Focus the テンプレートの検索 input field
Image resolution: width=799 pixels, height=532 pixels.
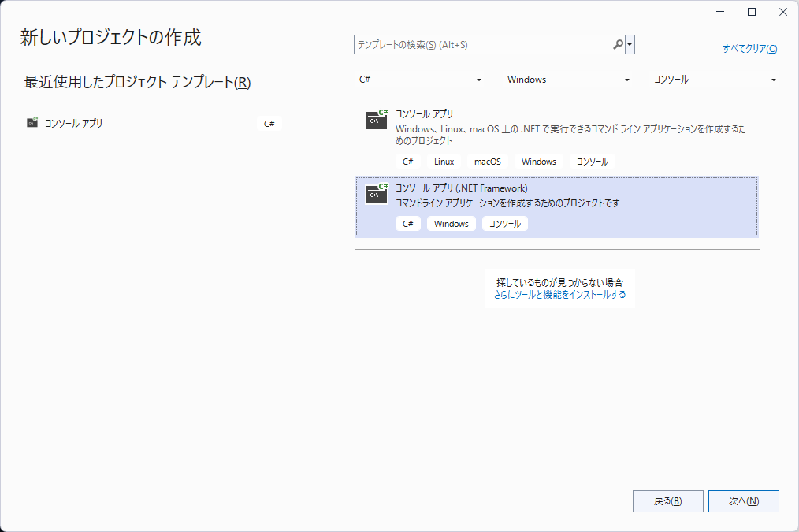482,45
